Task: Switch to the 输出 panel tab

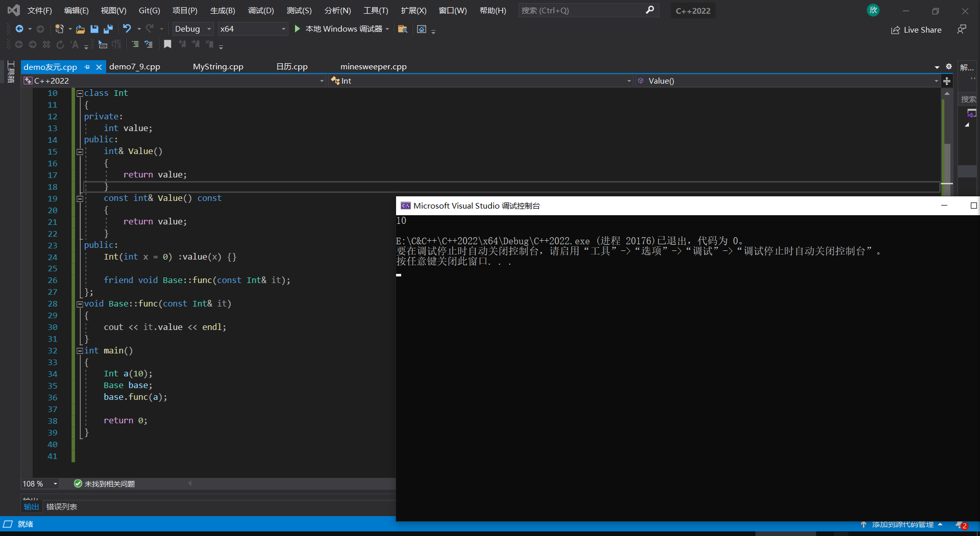Action: pos(31,506)
